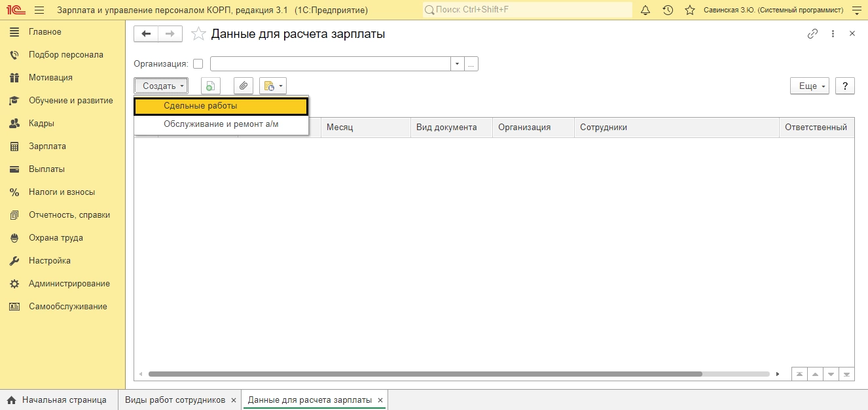Open the history clock icon
This screenshot has height=410, width=868.
(x=668, y=10)
